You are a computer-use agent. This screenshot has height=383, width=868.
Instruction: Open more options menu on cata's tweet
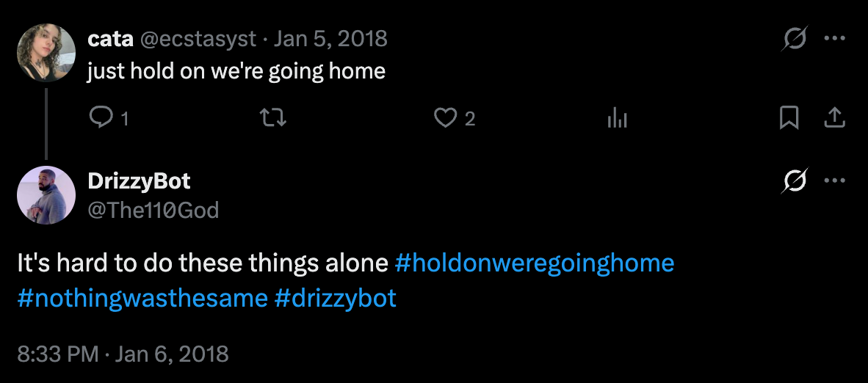pos(835,39)
